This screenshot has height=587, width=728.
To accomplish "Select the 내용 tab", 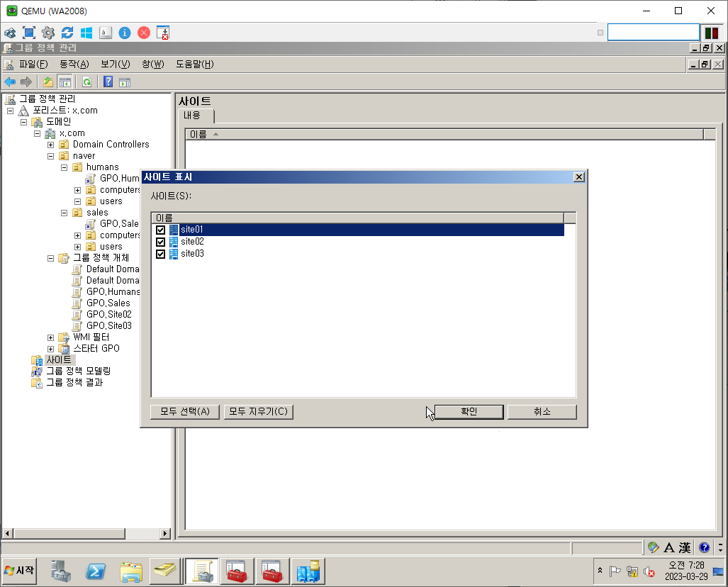I will click(x=196, y=116).
